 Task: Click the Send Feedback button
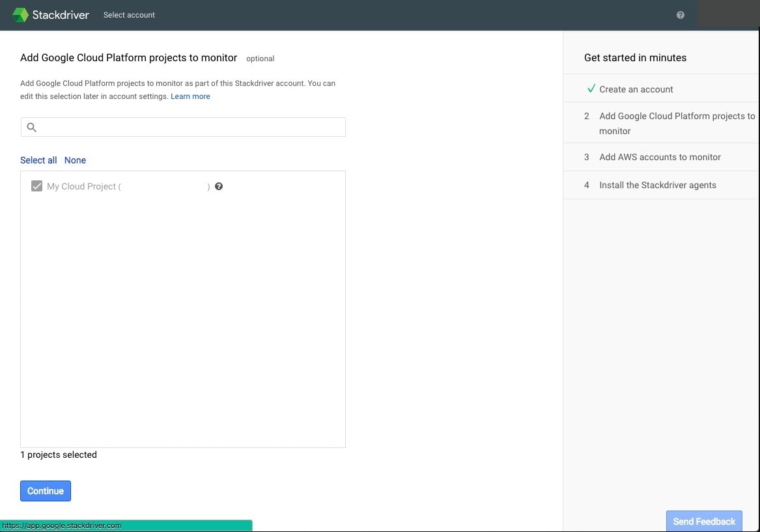click(704, 522)
